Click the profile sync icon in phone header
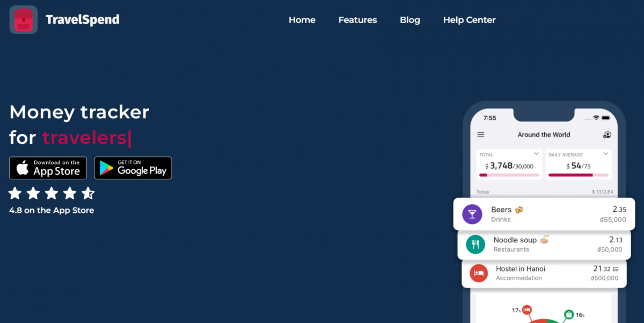Screen dimensions: 644x323 pos(607,135)
